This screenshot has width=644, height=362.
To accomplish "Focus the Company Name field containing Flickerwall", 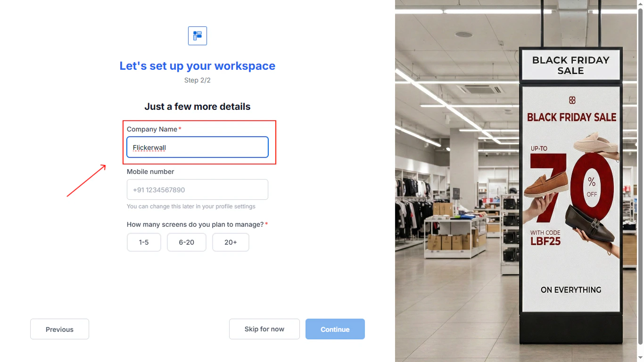I will [x=198, y=147].
